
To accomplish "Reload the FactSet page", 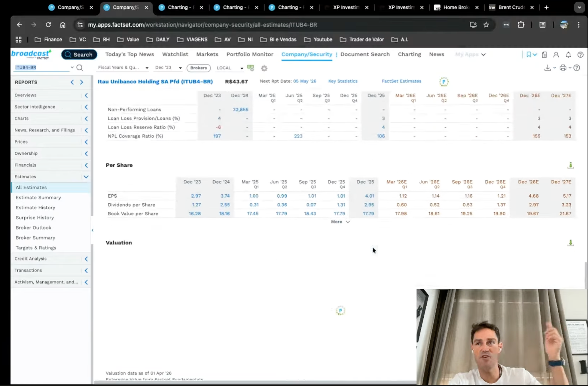I will (48, 25).
